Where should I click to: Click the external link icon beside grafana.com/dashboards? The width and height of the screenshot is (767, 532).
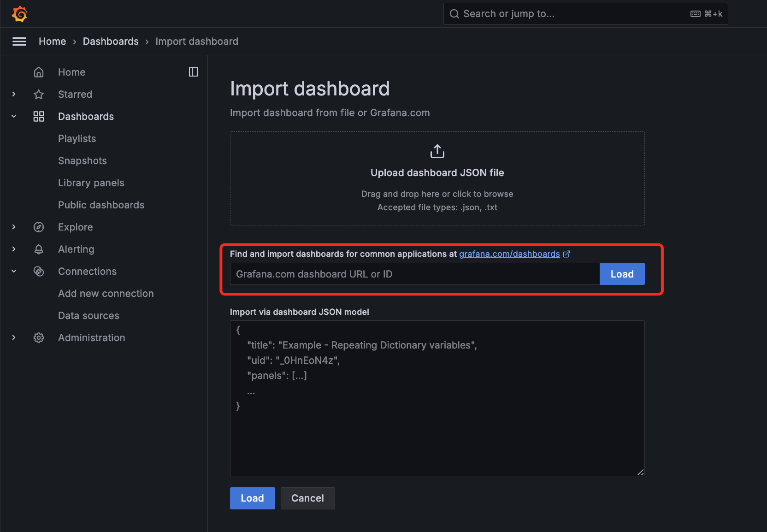[566, 254]
